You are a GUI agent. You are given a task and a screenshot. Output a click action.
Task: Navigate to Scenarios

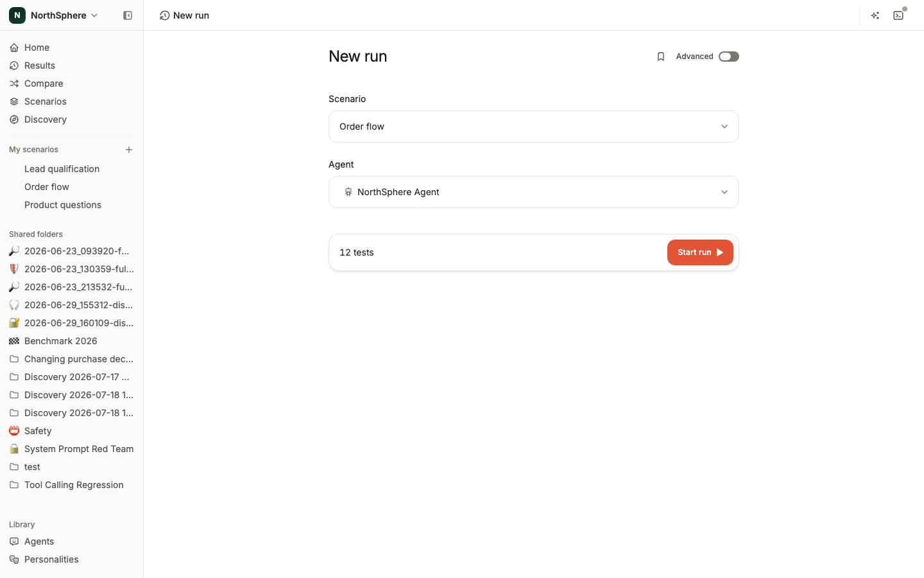coord(71,101)
